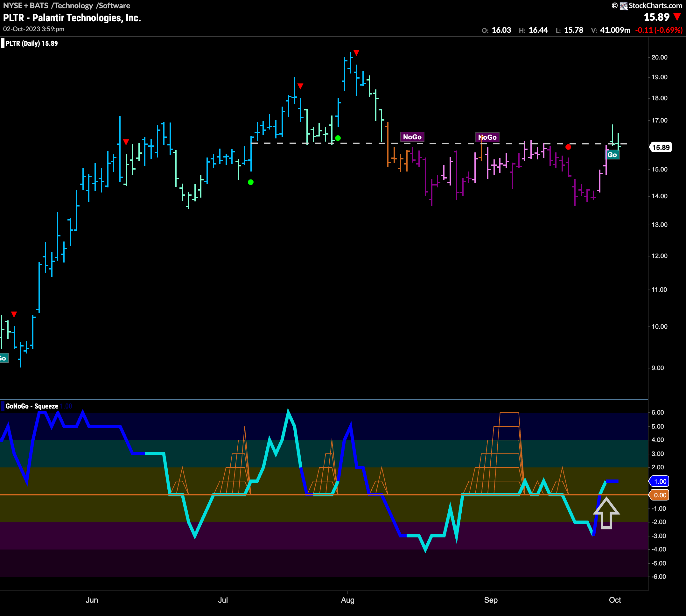This screenshot has height=616, width=686.
Task: Click the red arrow marker near the 16.00 June bar
Action: pyautogui.click(x=126, y=142)
